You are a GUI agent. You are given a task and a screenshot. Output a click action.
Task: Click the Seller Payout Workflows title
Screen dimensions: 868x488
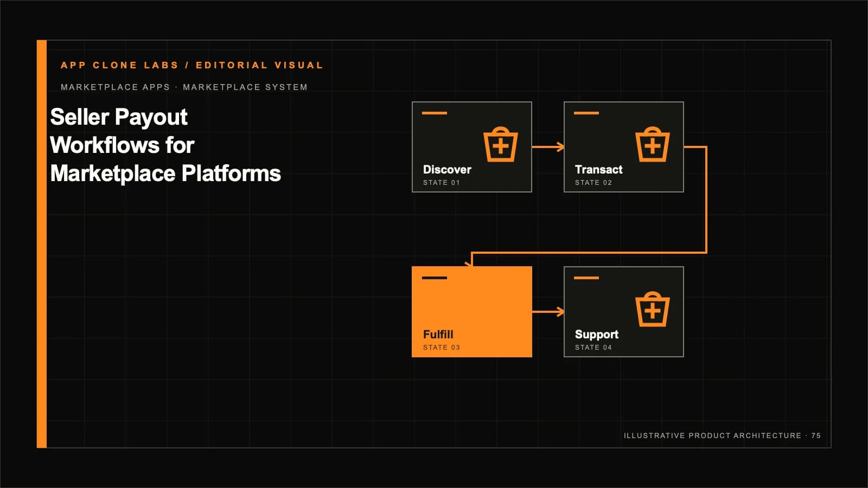tap(165, 145)
